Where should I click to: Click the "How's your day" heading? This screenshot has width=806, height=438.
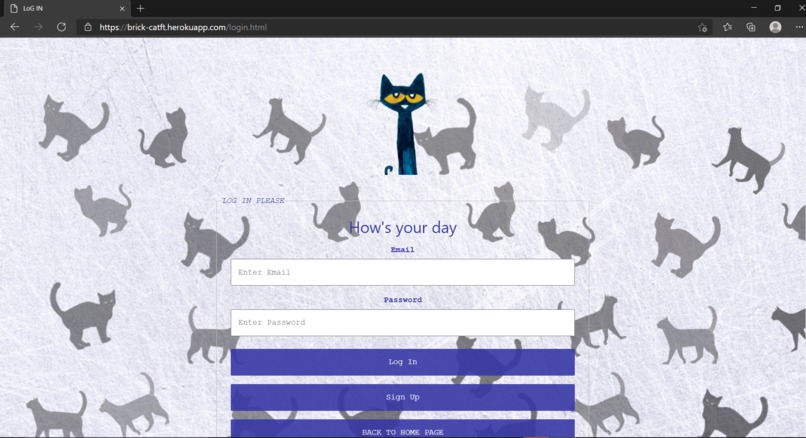pos(402,228)
